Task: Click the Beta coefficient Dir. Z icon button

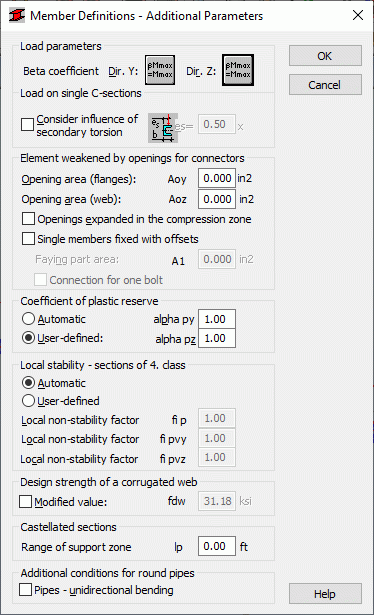Action: click(x=238, y=70)
